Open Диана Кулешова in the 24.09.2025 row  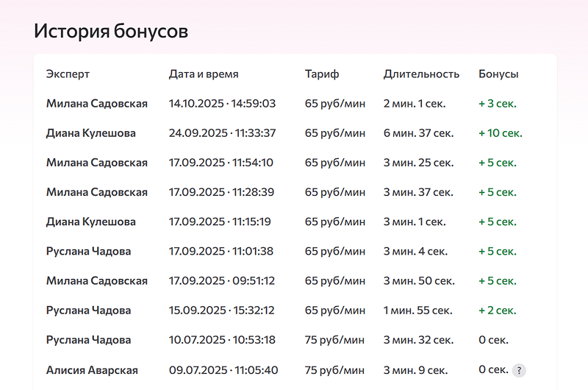90,133
